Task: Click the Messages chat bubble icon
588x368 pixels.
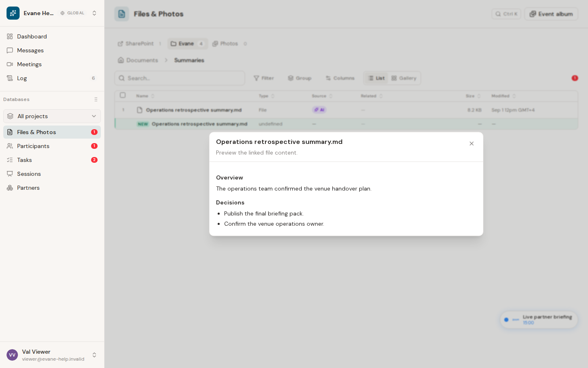Action: [x=10, y=50]
